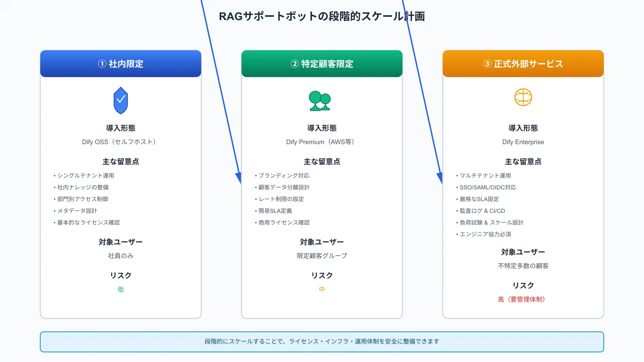Click the bullet レート制限の設定
This screenshot has width=644, height=362.
[279, 199]
